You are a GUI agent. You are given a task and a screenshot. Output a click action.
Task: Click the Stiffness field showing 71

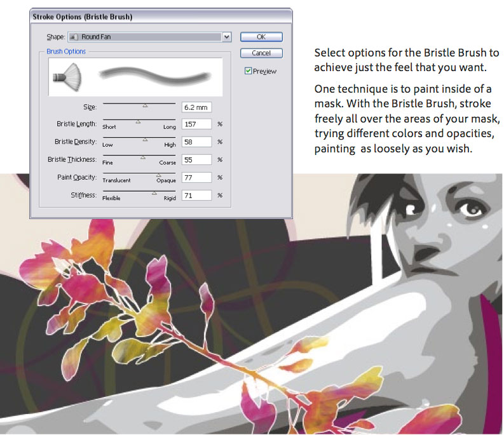tap(197, 196)
